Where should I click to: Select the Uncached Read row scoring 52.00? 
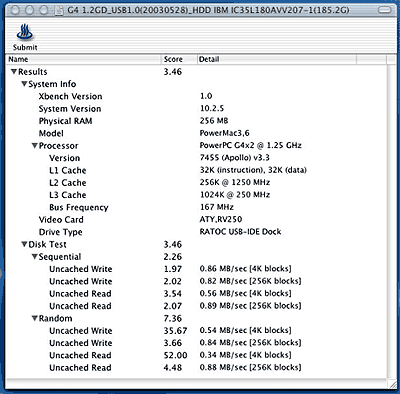tap(197, 355)
